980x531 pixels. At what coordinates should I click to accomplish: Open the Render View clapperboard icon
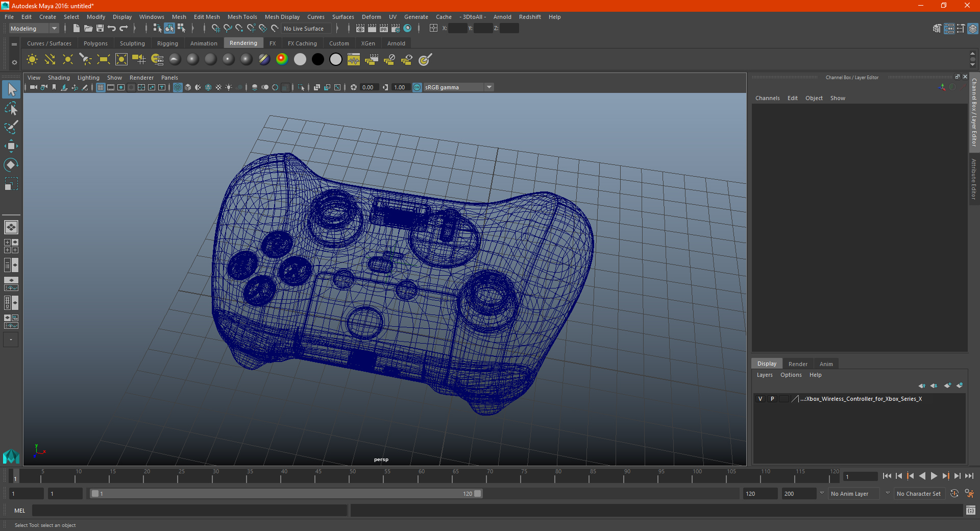pos(360,29)
